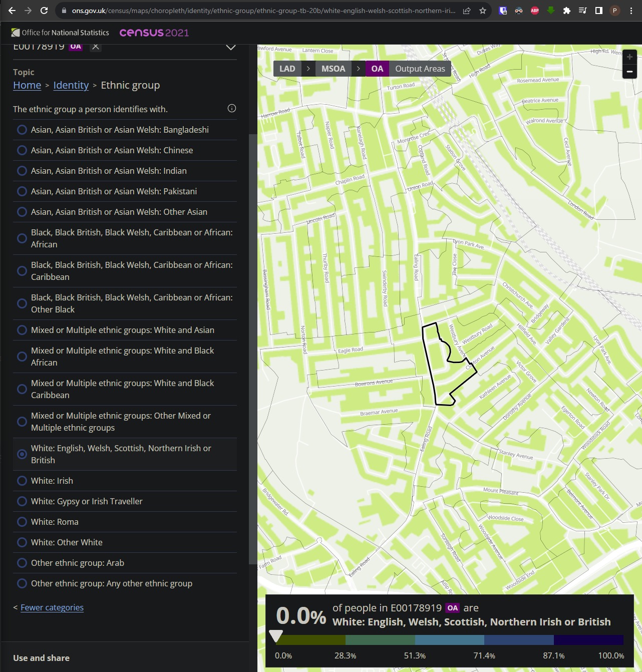
Task: Reload the page in the browser
Action: 44,11
